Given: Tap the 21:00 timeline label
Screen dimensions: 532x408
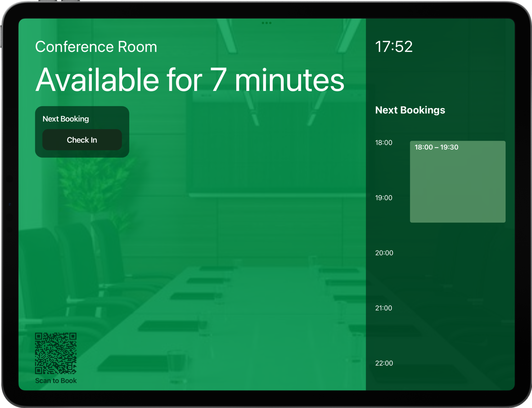Looking at the screenshot, I should [x=384, y=308].
